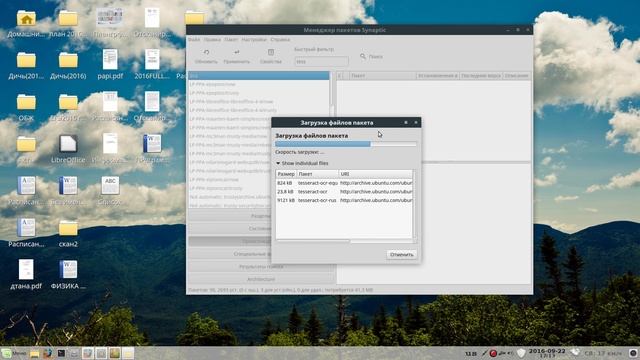Click Применить apply icon in Synaptic
Viewport: 640px width, 360px height.
pyautogui.click(x=237, y=53)
